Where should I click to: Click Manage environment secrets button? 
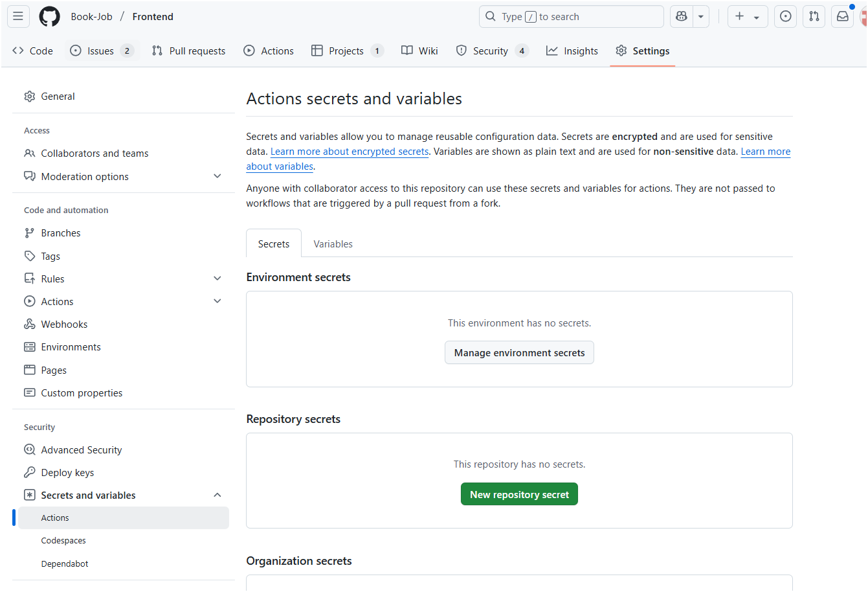[x=519, y=353]
